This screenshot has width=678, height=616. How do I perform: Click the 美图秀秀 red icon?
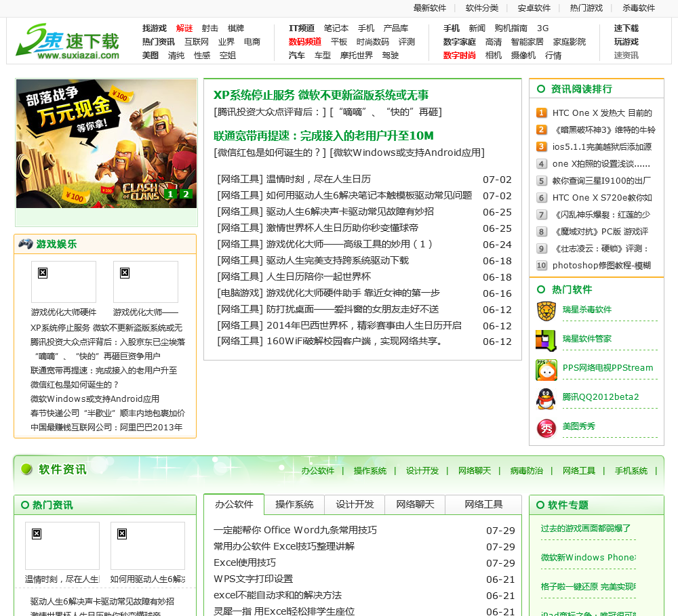546,428
